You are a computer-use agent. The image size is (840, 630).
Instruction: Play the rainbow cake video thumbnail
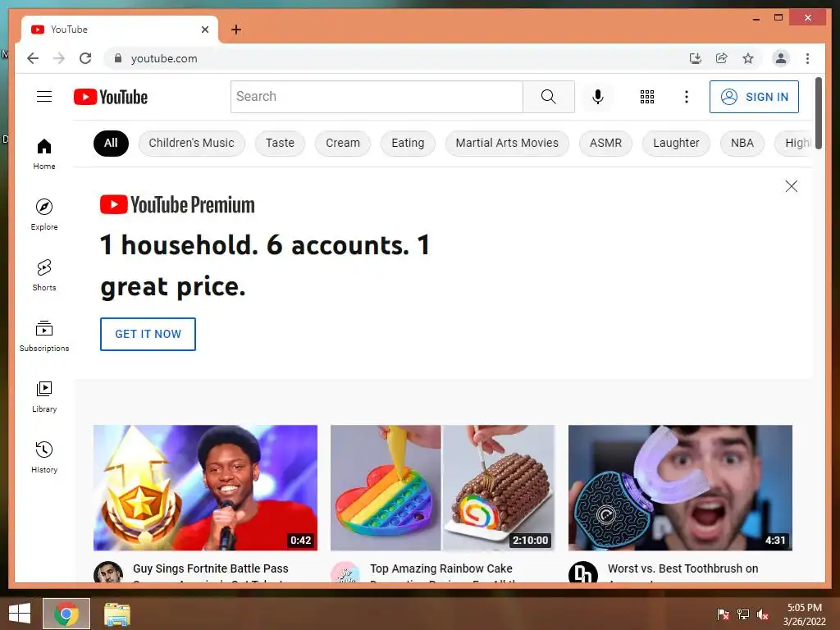(442, 487)
